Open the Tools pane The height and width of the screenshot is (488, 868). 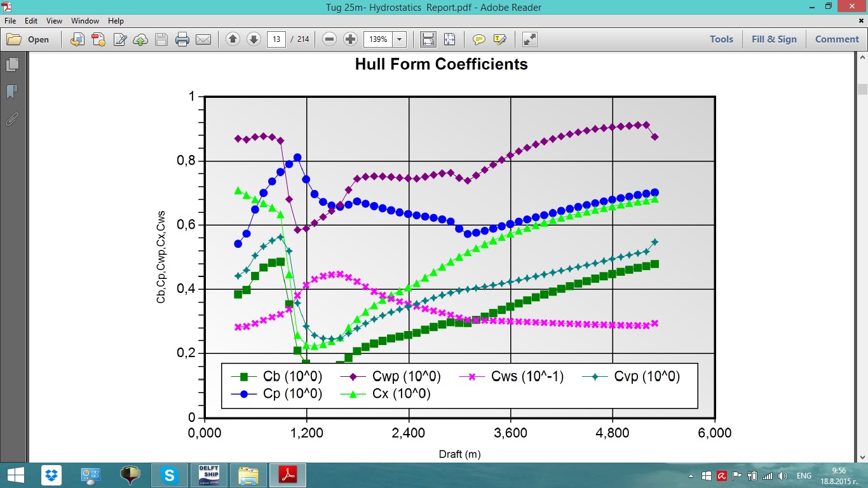coord(721,39)
